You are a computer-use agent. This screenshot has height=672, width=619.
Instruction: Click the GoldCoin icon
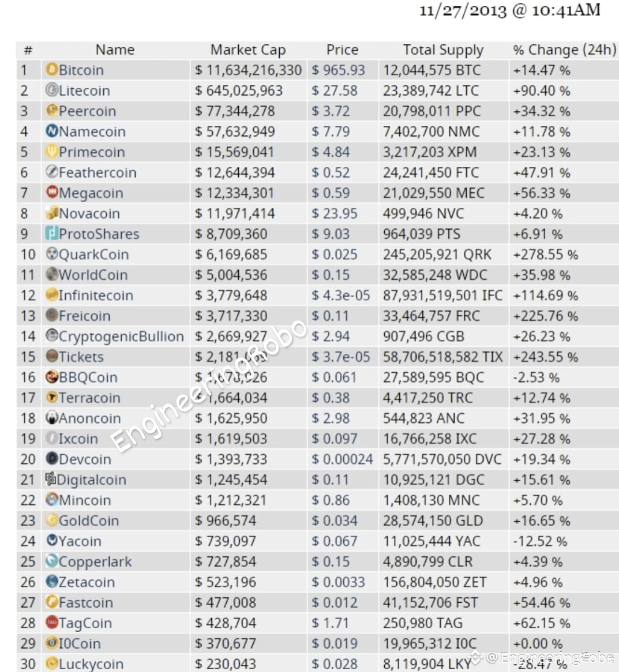point(52,520)
